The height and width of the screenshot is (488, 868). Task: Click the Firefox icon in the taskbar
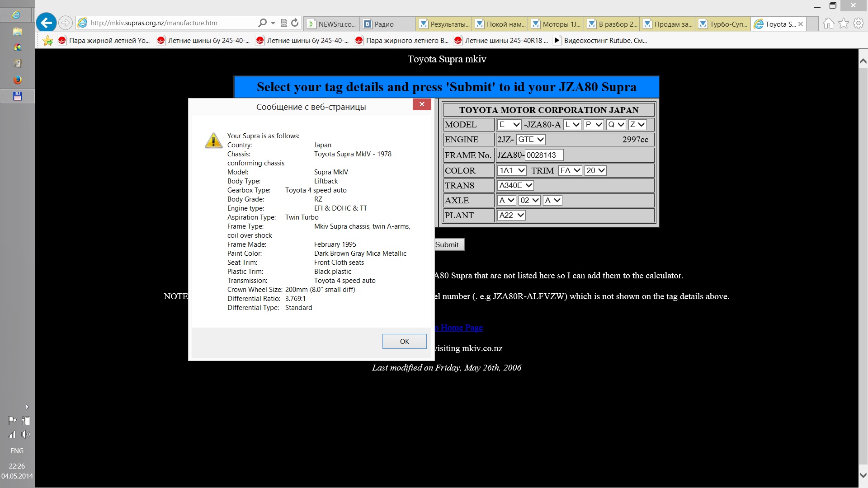pos(17,80)
